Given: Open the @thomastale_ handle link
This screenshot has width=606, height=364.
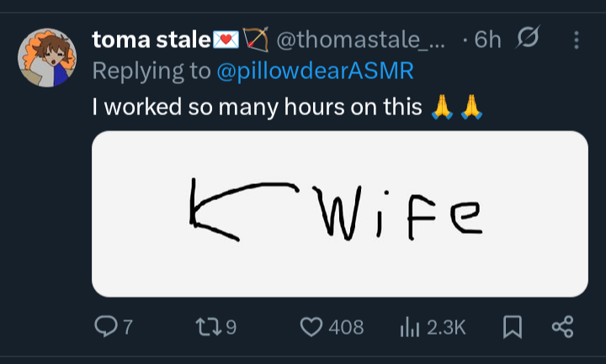Looking at the screenshot, I should coord(361,40).
